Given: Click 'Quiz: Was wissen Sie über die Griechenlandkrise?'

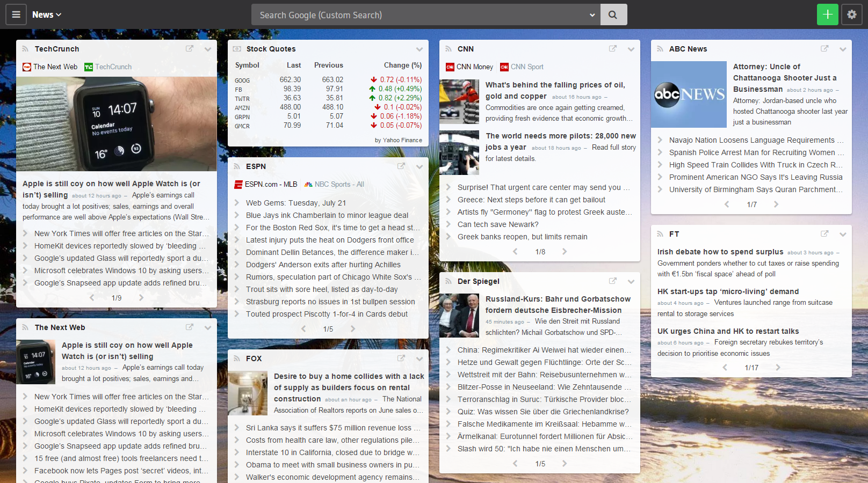Looking at the screenshot, I should click(543, 412).
